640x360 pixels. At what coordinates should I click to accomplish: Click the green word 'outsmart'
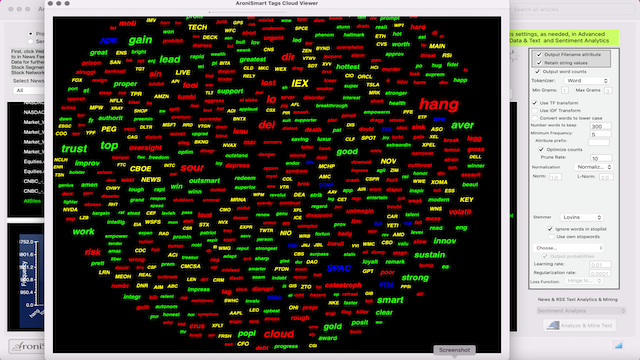pos(204,180)
